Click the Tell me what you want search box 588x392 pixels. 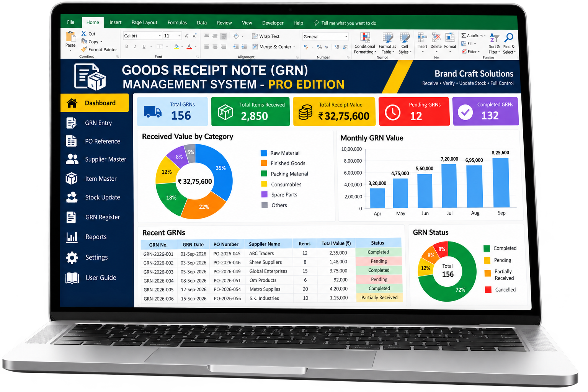[x=345, y=23]
